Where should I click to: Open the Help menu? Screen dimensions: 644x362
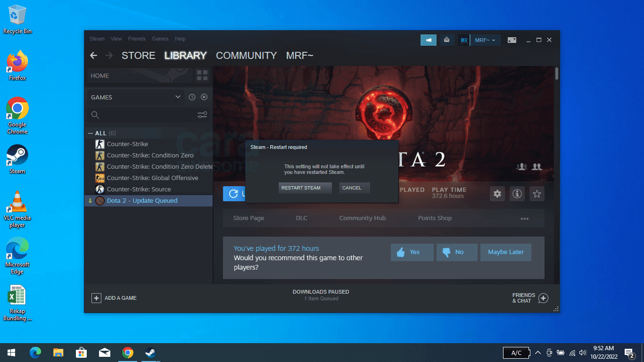tap(180, 39)
